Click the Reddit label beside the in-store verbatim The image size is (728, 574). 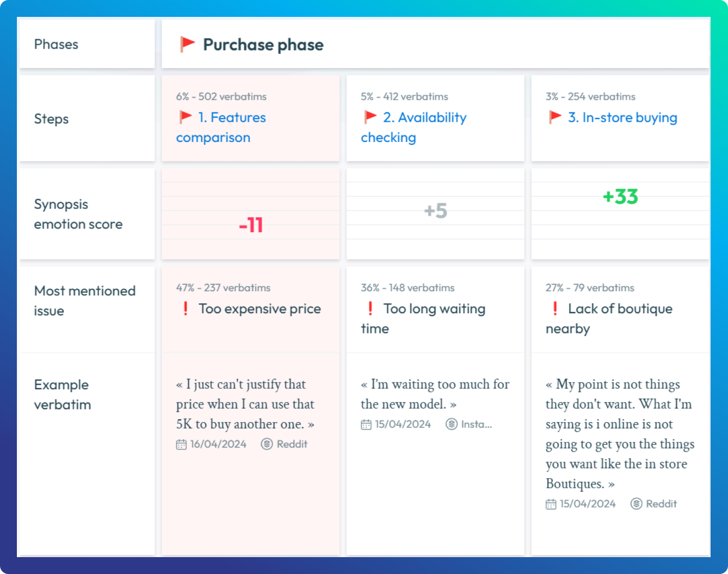point(662,504)
